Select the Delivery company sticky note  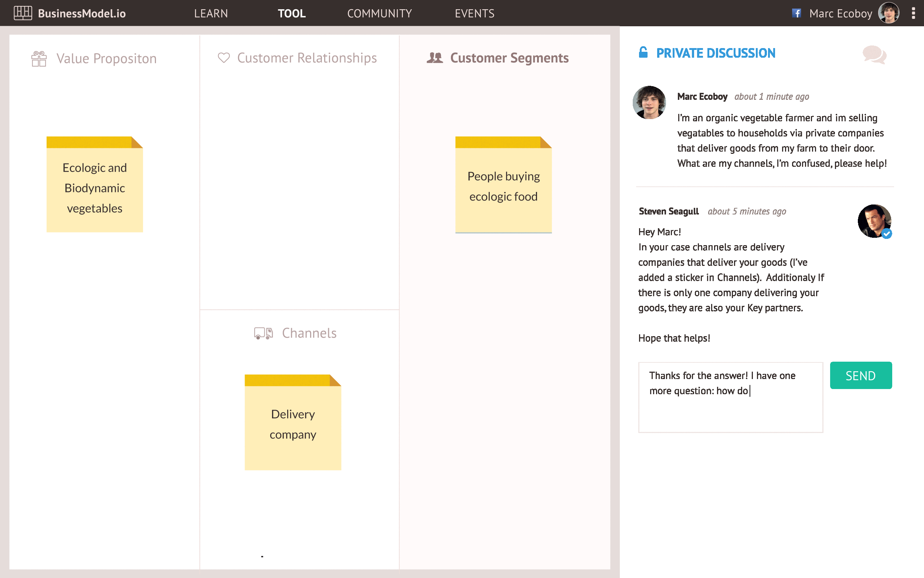(293, 422)
